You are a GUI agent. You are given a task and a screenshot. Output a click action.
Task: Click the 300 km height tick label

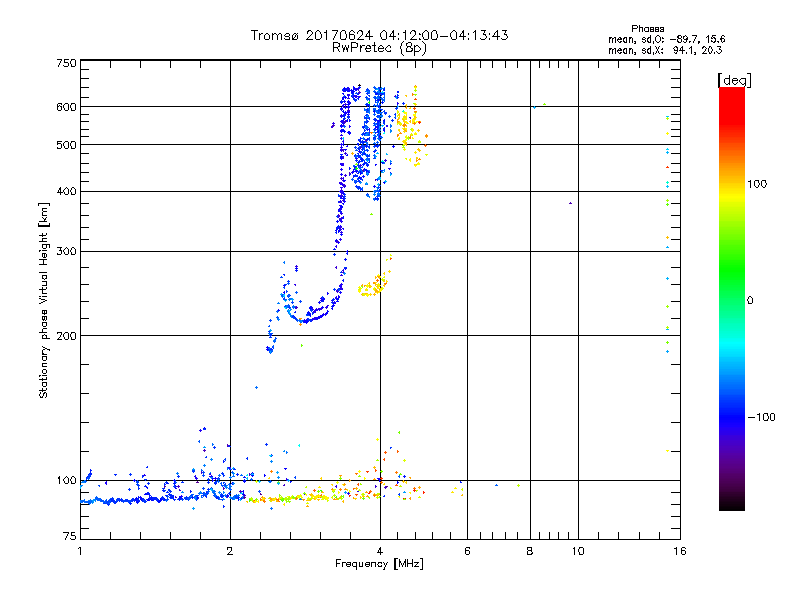pyautogui.click(x=66, y=251)
